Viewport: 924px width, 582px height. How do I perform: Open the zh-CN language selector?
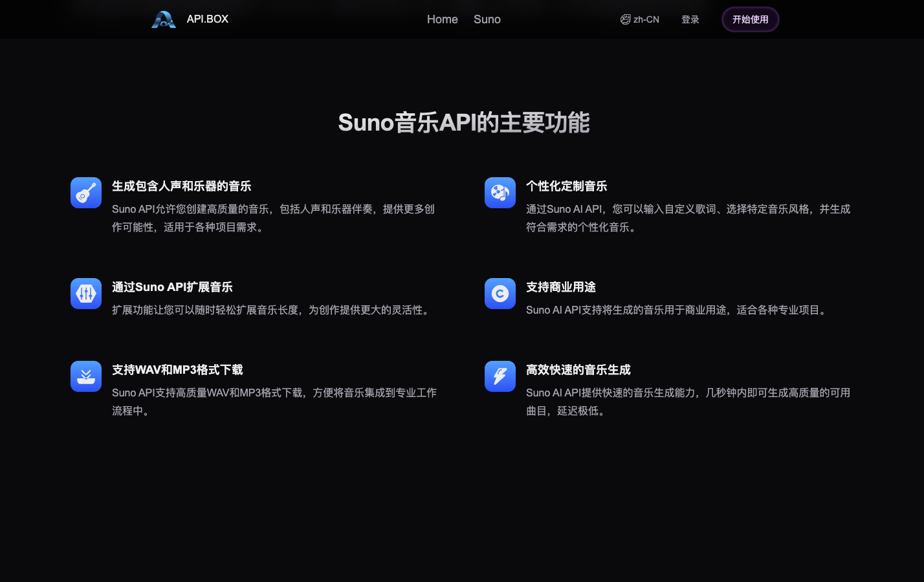click(640, 19)
